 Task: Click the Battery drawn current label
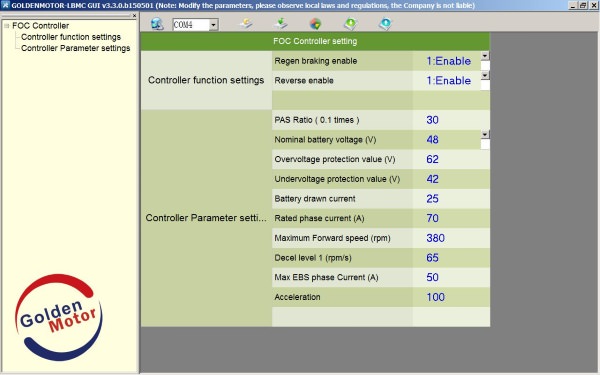[x=315, y=199]
